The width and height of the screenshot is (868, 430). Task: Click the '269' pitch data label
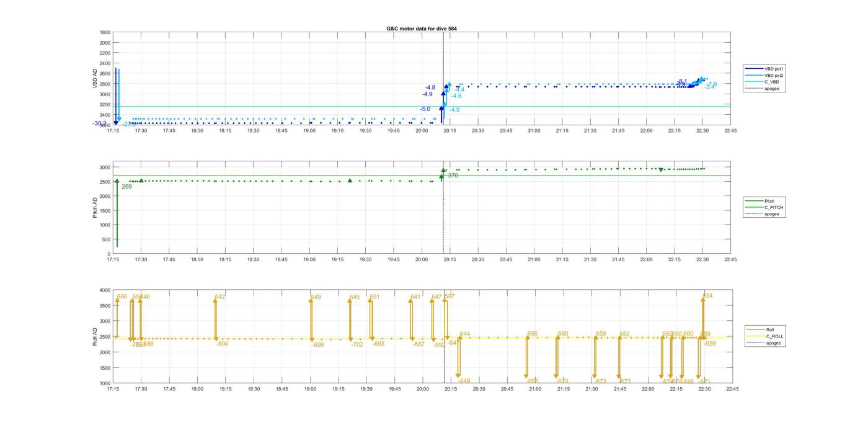point(126,187)
